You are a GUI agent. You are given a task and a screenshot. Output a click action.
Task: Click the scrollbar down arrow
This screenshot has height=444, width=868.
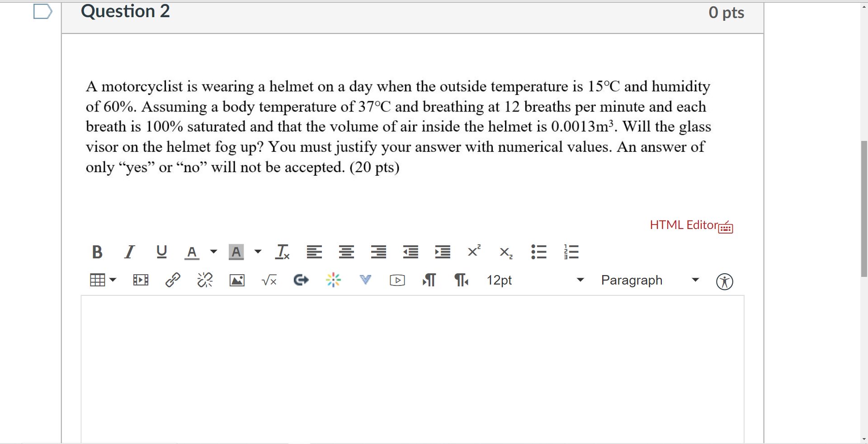pyautogui.click(x=864, y=439)
